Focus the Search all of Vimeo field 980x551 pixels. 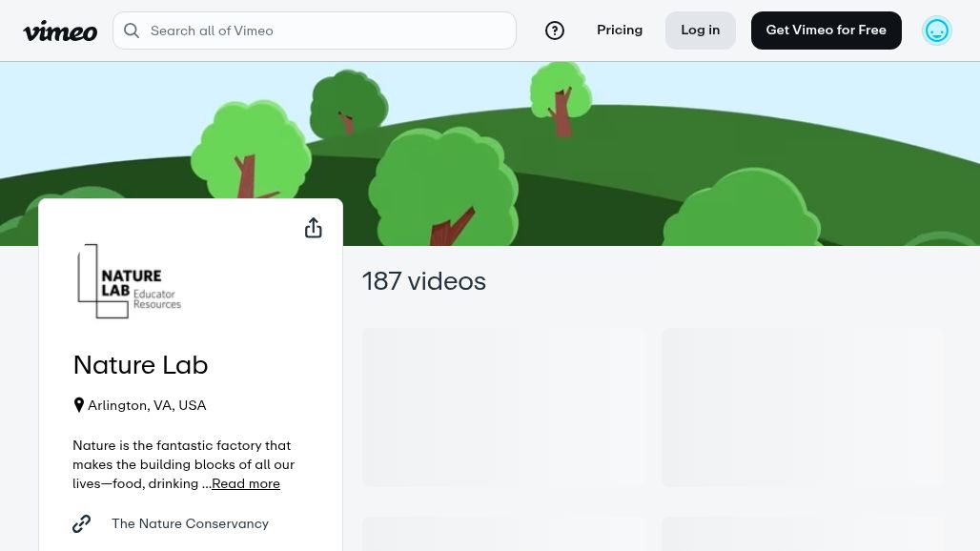point(315,31)
